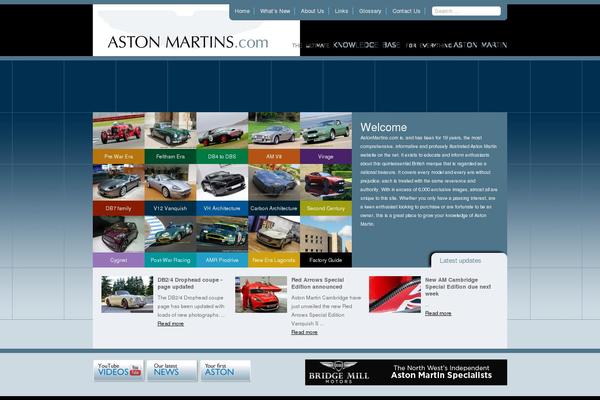This screenshot has height=400, width=600.
Task: Select the Factory Guide label
Action: [326, 260]
